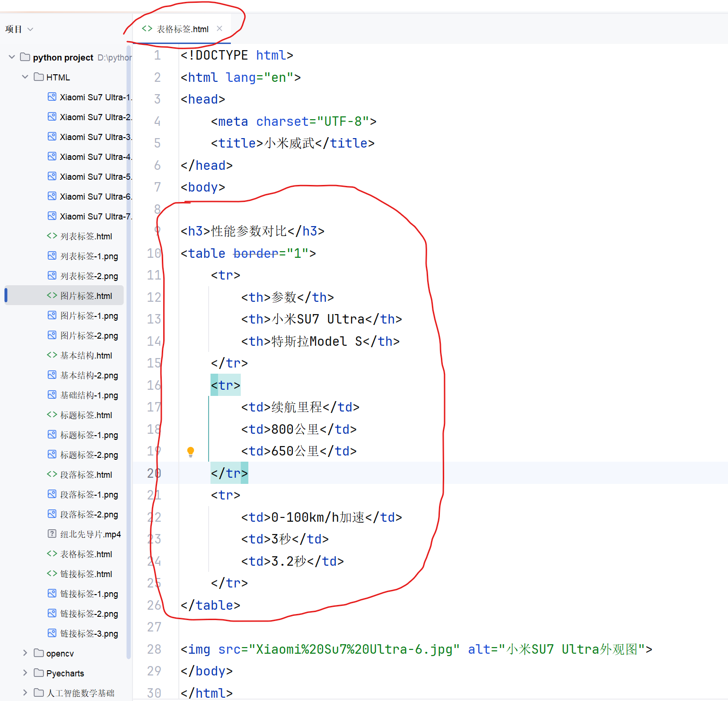Viewport: 728px width, 701px height.
Task: Click the <td>3.2秒</td> cell code
Action: [x=293, y=561]
